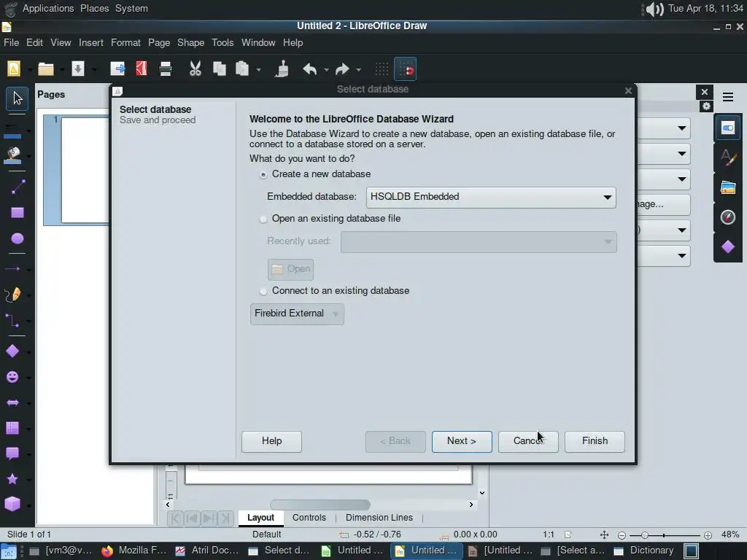Click the Paste toolbar icon
The width and height of the screenshot is (747, 560).
[242, 69]
